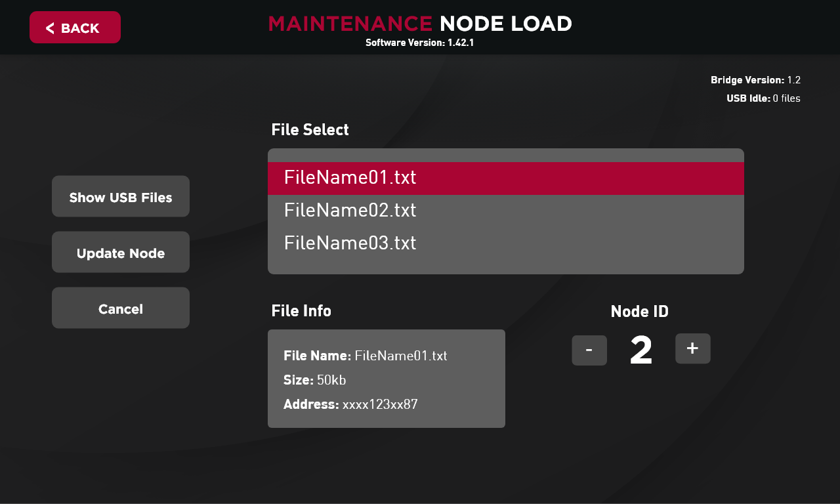Click the Node ID heading

640,312
